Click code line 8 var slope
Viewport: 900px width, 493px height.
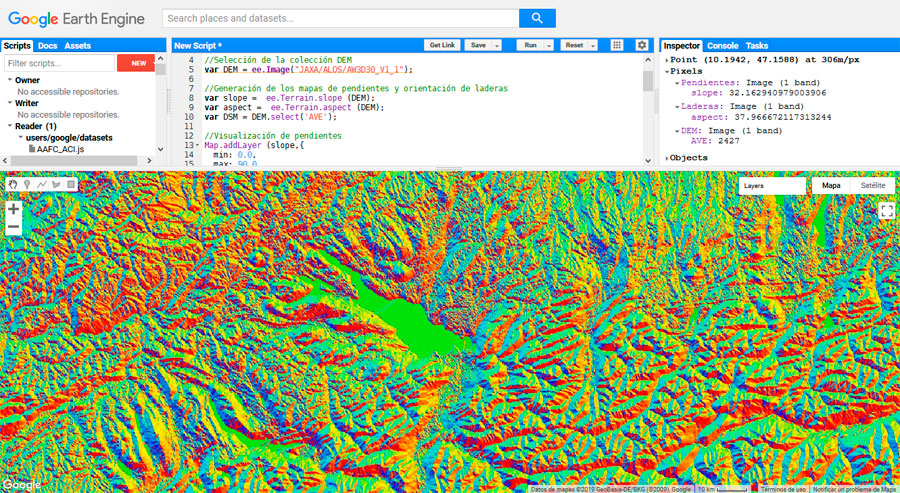tap(289, 98)
